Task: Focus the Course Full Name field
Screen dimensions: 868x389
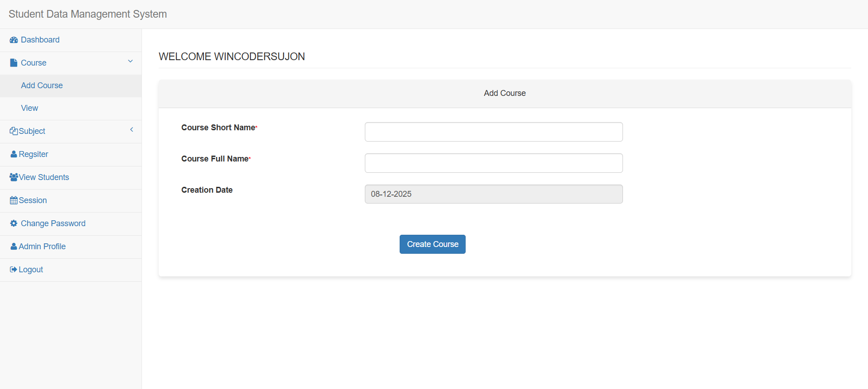Action: (494, 163)
